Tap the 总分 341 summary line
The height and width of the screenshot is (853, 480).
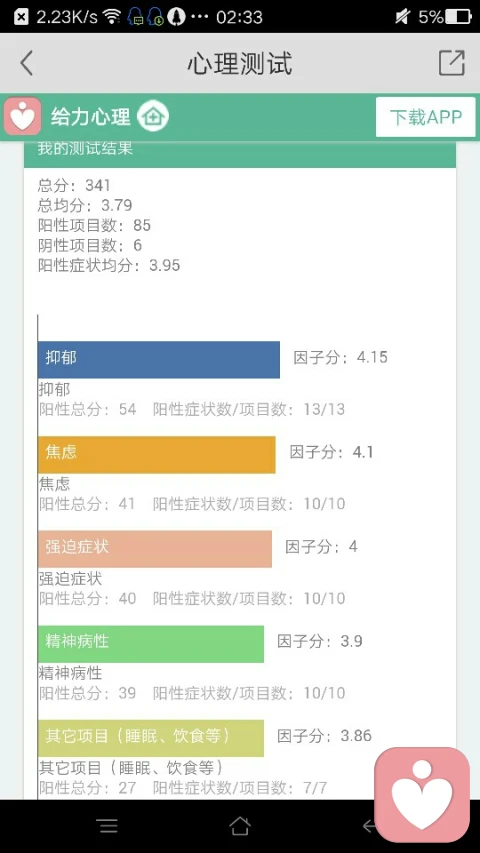pyautogui.click(x=74, y=186)
